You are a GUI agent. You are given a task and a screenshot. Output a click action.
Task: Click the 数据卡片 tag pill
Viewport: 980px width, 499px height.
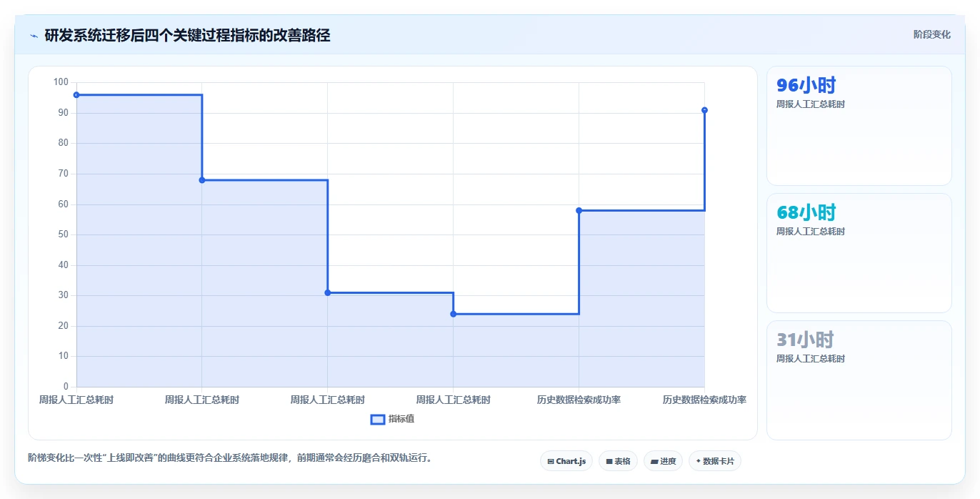(x=715, y=461)
